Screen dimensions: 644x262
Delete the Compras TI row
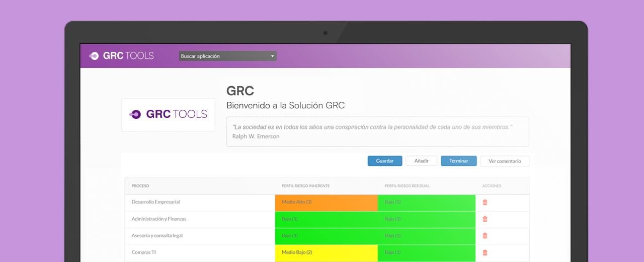click(485, 252)
